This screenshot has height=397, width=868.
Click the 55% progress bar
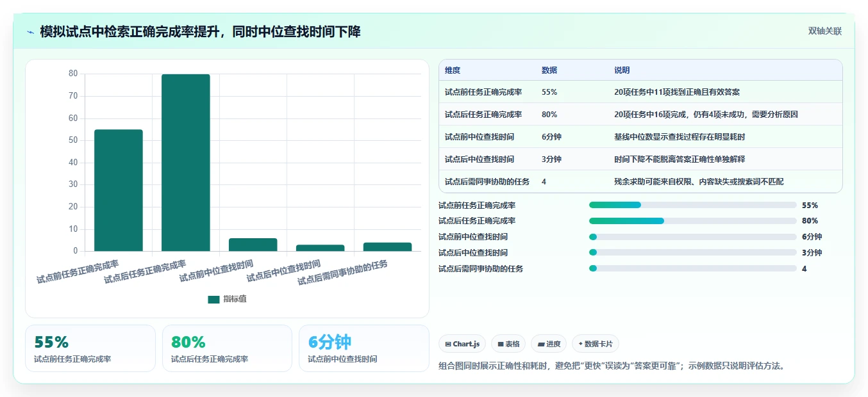pos(693,205)
